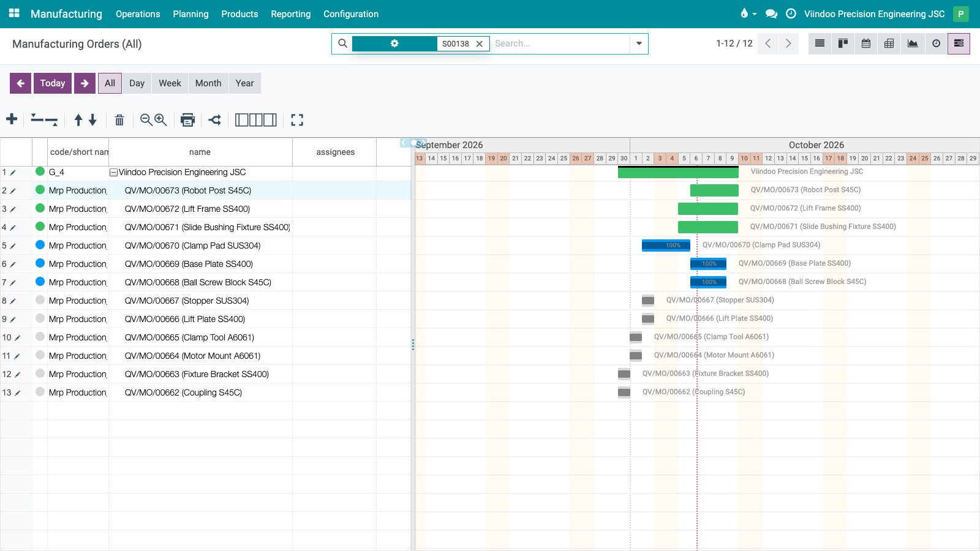Screen dimensions: 980x551
Task: Go to previous period arrow
Action: tap(20, 83)
